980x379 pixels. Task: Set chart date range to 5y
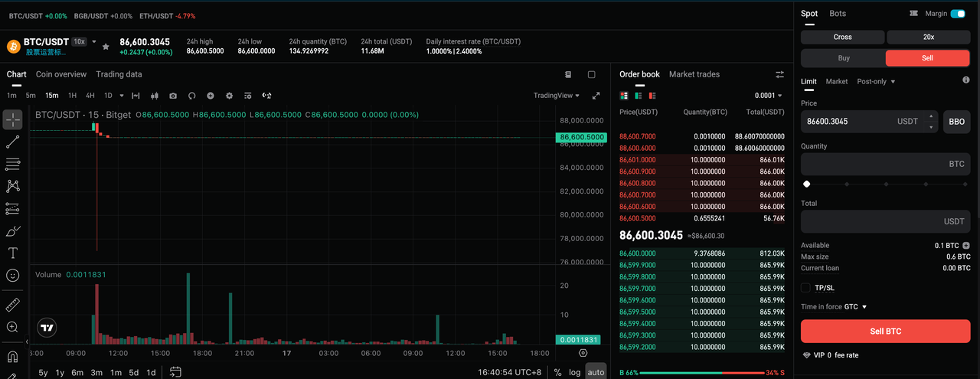pyautogui.click(x=43, y=372)
